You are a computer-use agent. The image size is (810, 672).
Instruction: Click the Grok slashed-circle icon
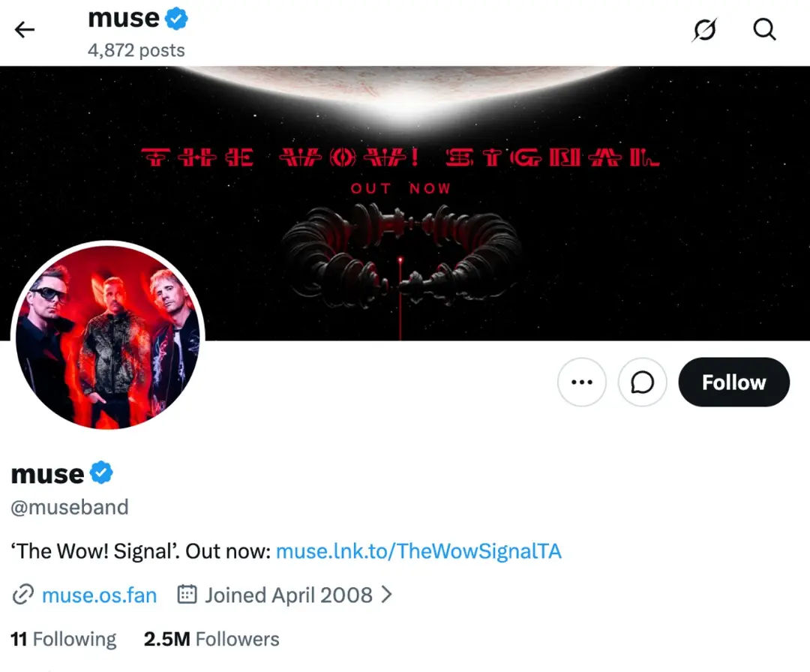[x=704, y=29]
